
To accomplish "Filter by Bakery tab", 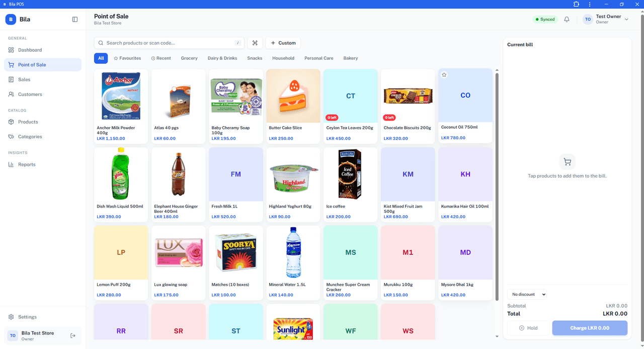I will pos(351,58).
